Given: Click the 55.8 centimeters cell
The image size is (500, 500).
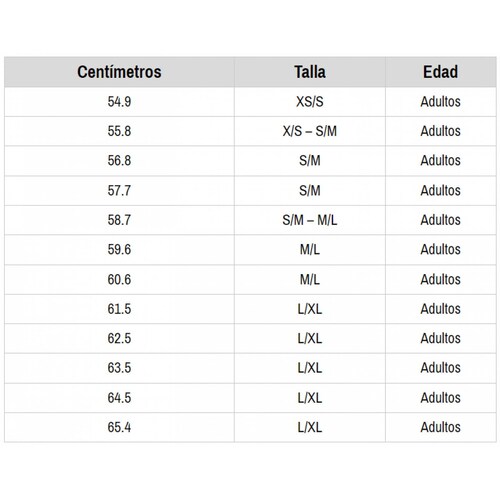Looking at the screenshot, I should [x=119, y=131].
